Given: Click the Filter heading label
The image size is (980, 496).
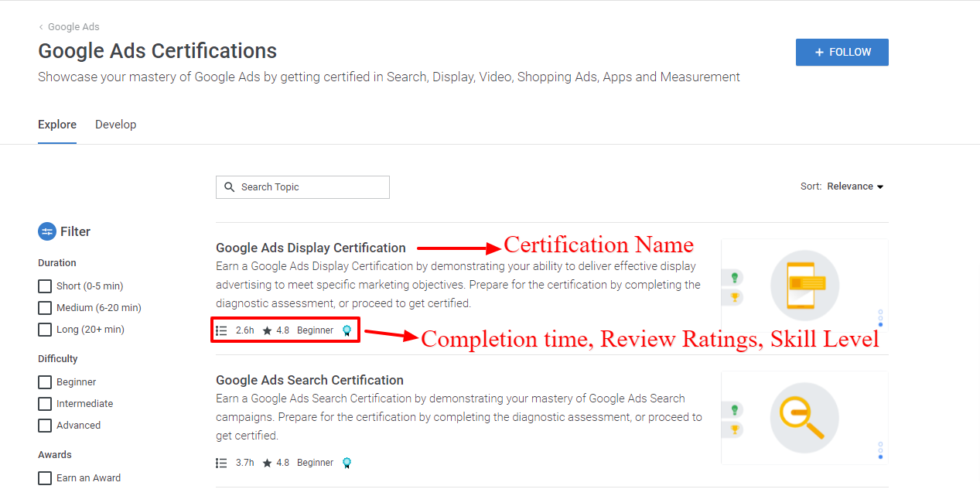Looking at the screenshot, I should (75, 231).
